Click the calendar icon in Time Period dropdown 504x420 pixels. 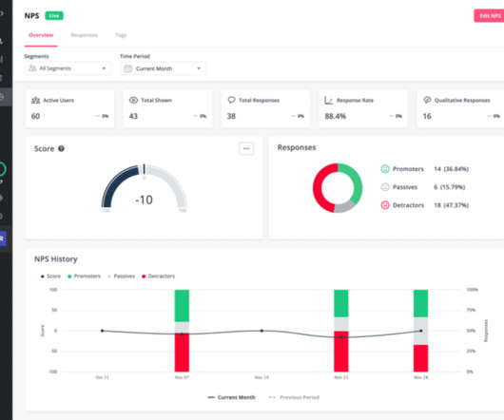(x=128, y=68)
